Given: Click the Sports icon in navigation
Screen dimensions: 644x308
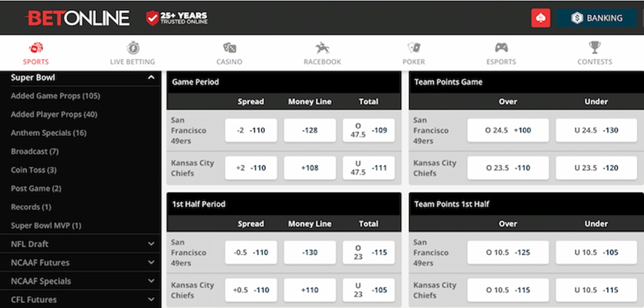Looking at the screenshot, I should (36, 48).
